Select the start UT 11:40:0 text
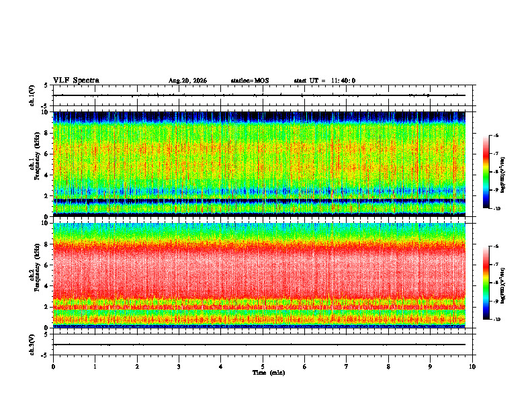This screenshot has width=532, height=411. click(x=324, y=81)
